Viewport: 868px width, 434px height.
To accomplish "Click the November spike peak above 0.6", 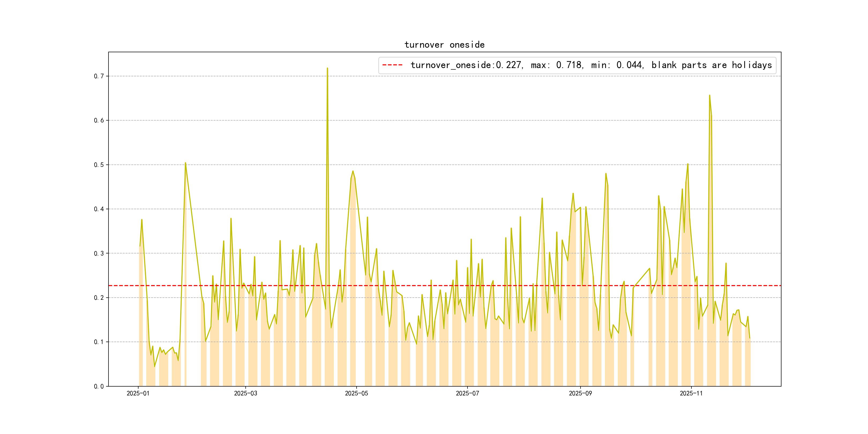I will coord(709,95).
